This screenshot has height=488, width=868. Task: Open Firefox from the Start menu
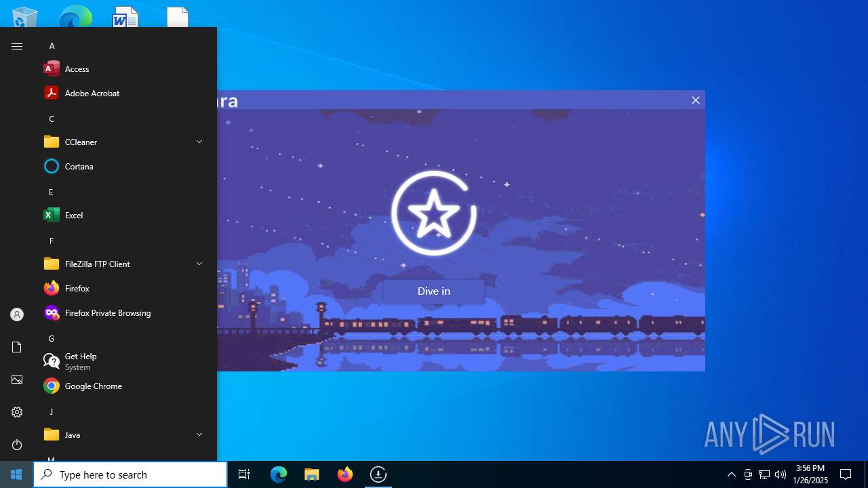(125, 288)
